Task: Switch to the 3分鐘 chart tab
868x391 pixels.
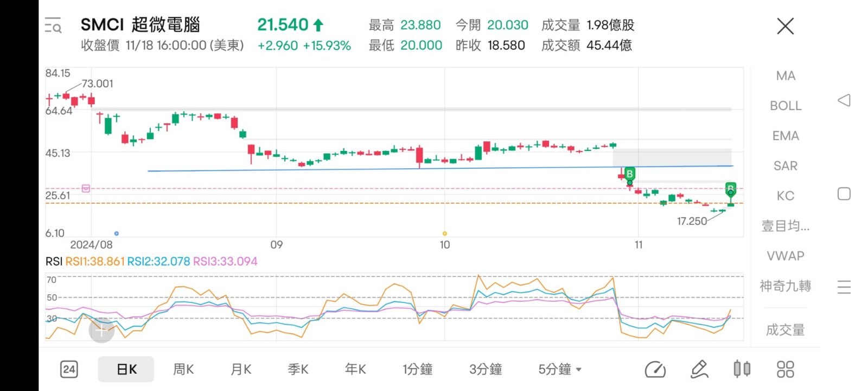Action: [x=486, y=369]
